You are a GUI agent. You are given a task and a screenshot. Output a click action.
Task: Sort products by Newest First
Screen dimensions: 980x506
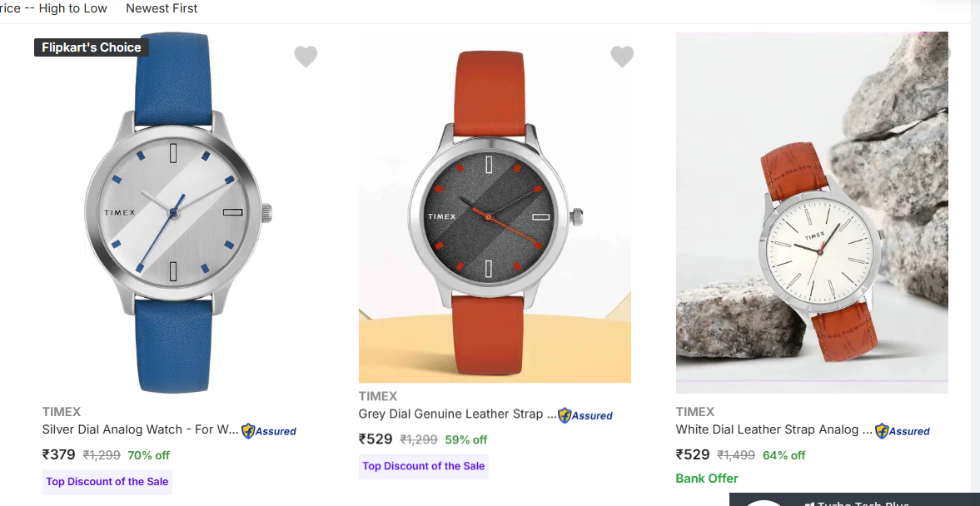pyautogui.click(x=162, y=8)
